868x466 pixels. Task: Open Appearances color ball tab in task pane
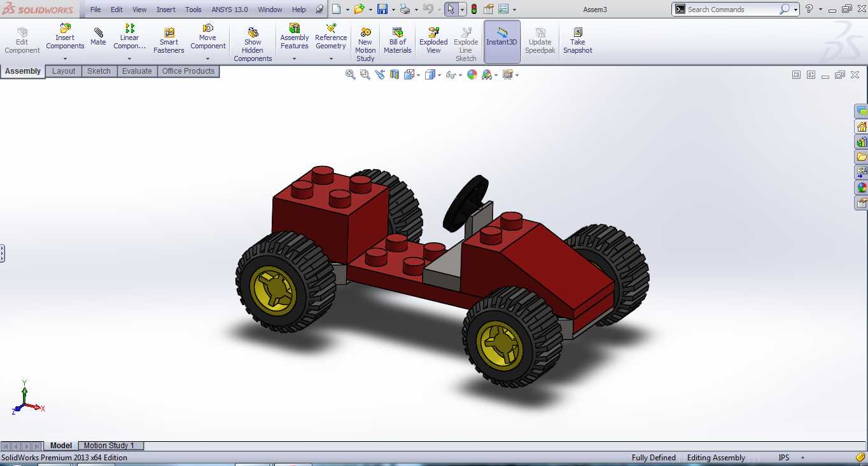862,188
